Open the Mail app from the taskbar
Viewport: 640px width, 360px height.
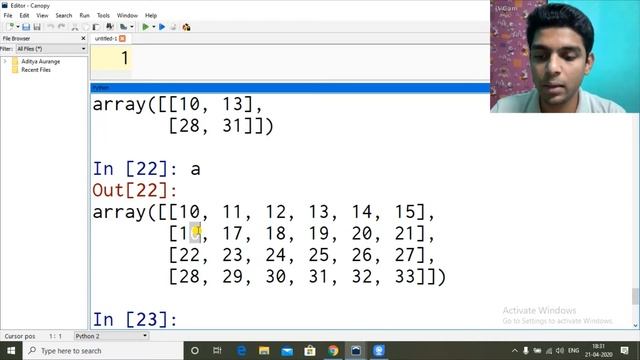287,351
